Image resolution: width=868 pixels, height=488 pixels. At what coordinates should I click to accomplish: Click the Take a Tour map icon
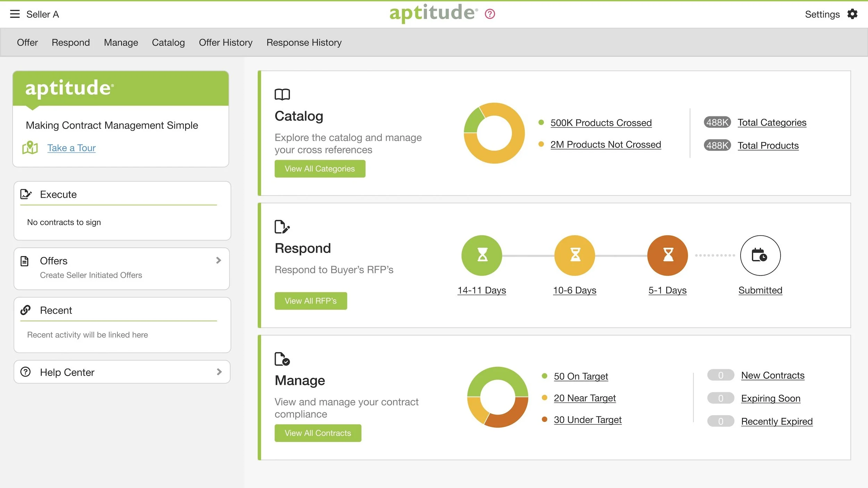[x=30, y=148]
